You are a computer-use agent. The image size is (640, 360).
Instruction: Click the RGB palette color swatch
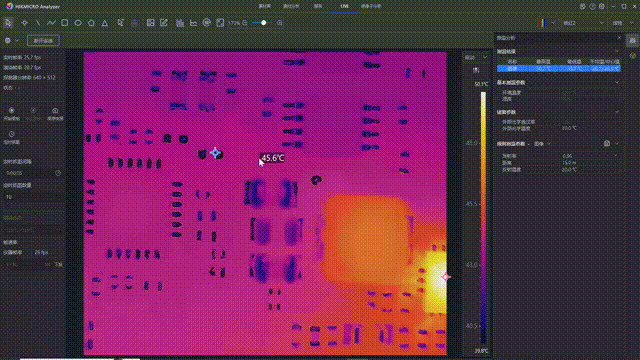click(x=542, y=23)
